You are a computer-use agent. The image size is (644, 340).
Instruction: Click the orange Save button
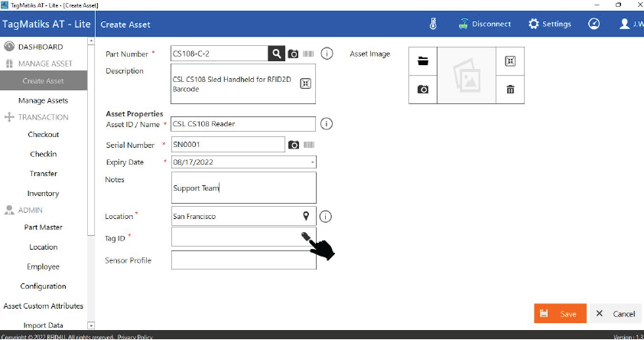(x=560, y=313)
